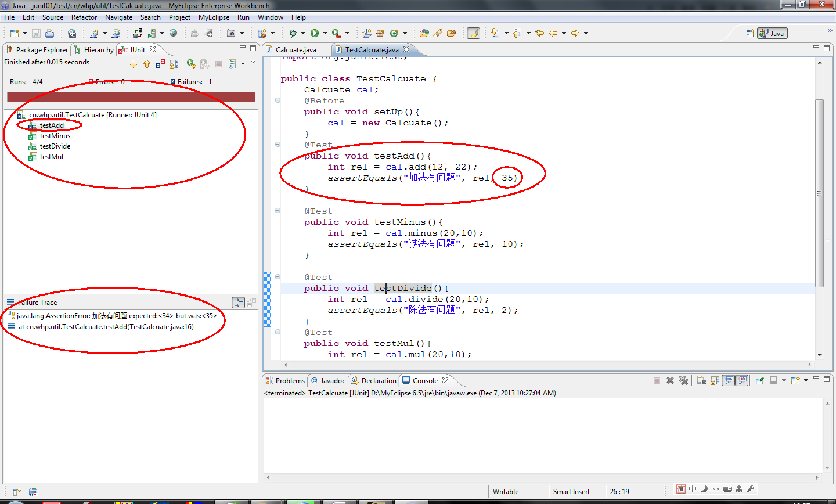The width and height of the screenshot is (836, 504).
Task: Select the Java perspective button
Action: tap(772, 33)
